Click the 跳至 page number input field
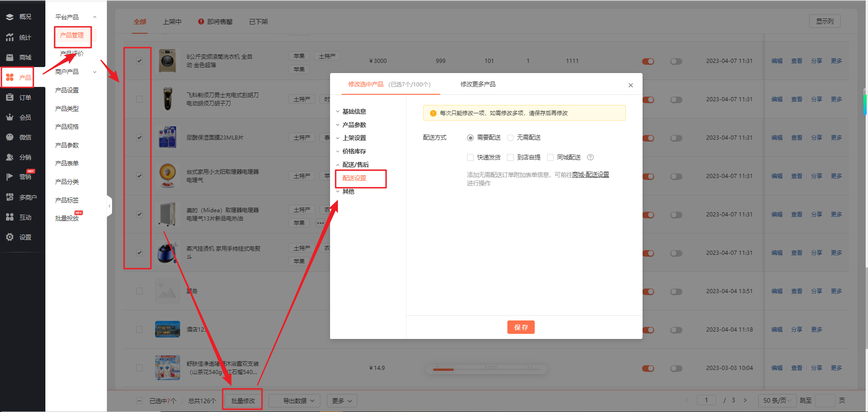868x412 pixels. 824,400
